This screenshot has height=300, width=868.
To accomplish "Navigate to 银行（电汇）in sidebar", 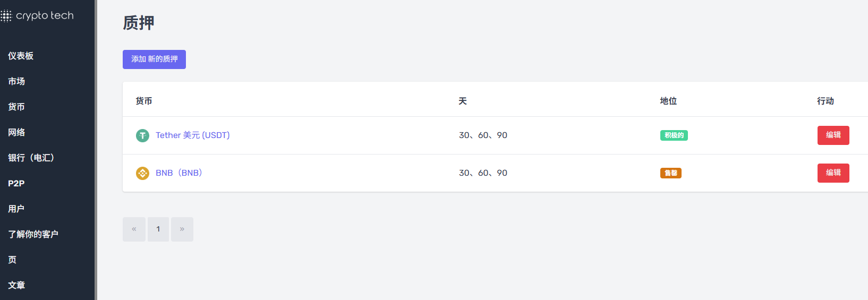I will [31, 158].
